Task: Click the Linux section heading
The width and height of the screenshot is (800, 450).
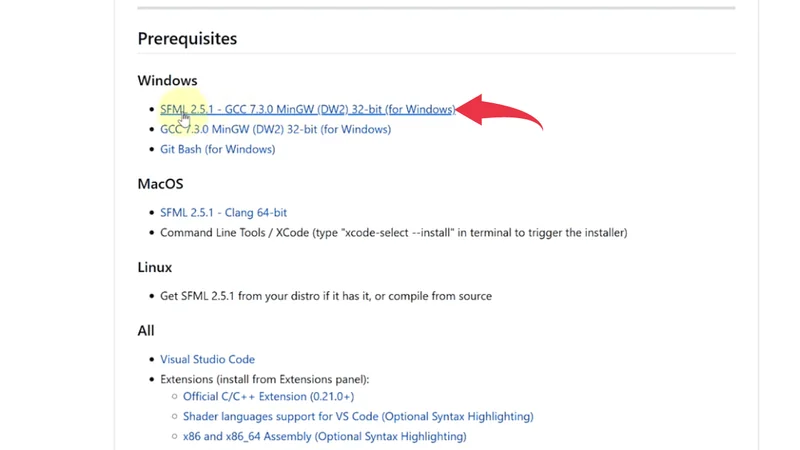Action: [155, 267]
